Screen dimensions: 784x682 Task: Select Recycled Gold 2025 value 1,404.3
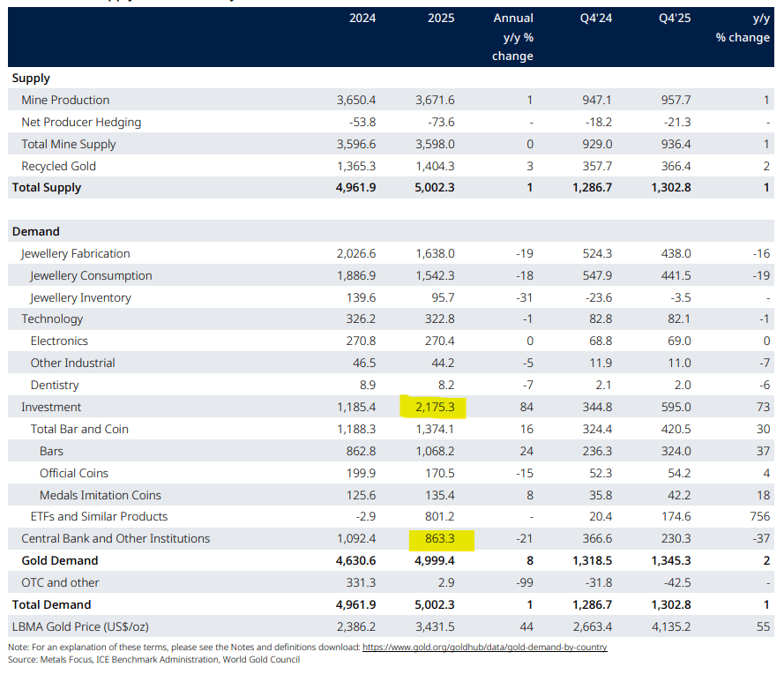(x=435, y=166)
